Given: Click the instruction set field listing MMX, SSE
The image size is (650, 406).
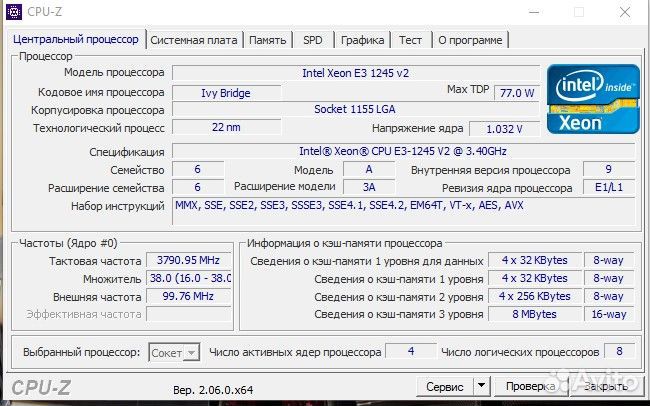Looking at the screenshot, I should coord(403,212).
